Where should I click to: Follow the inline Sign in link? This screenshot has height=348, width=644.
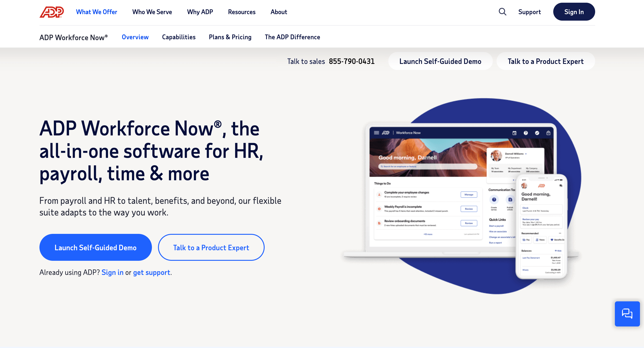point(112,272)
